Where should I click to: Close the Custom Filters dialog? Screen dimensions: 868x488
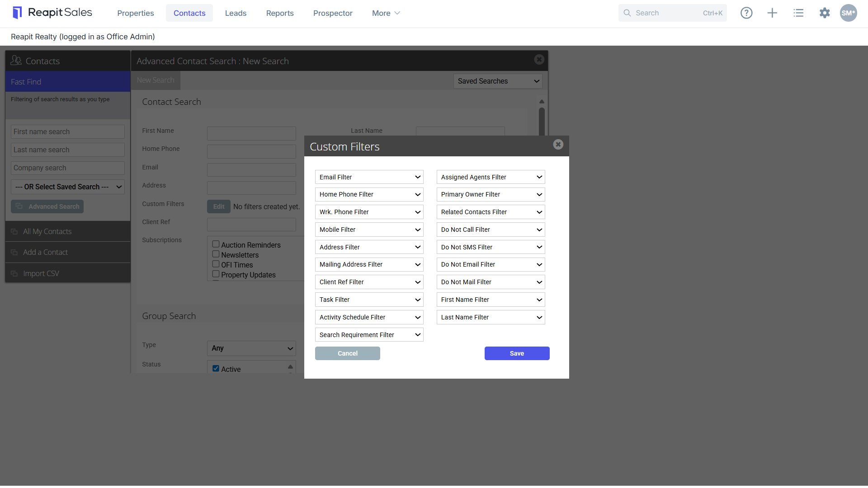(x=558, y=144)
